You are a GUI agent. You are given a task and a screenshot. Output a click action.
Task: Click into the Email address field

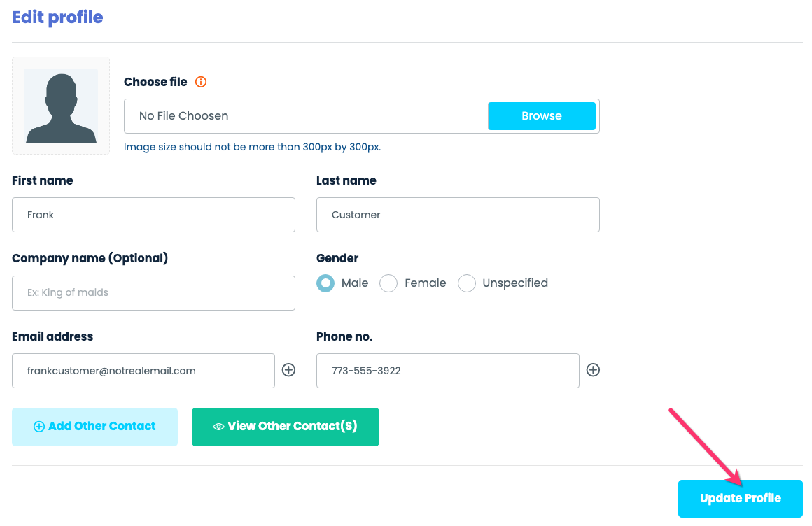point(143,371)
